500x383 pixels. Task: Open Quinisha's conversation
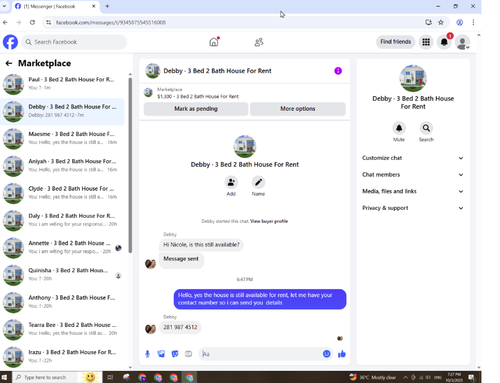(63, 275)
